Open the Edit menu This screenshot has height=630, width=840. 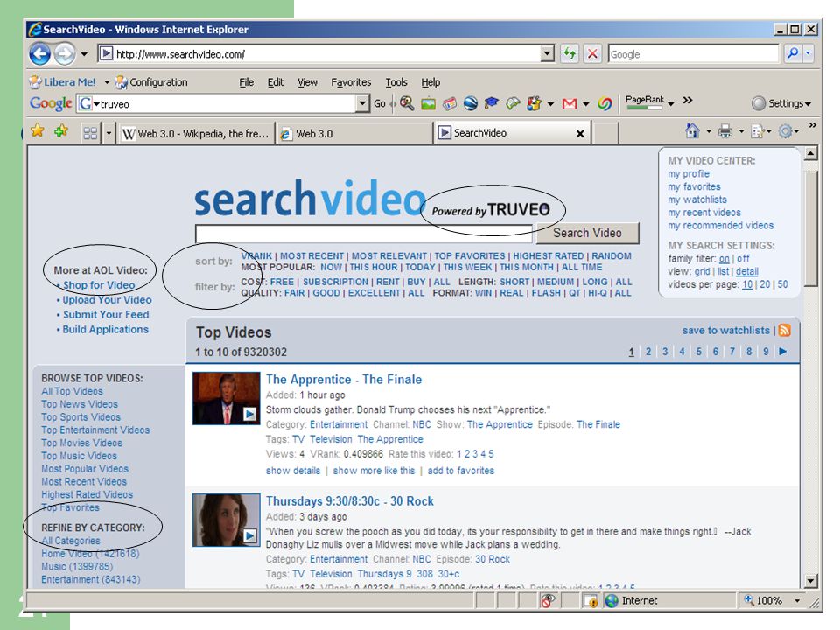[x=276, y=82]
